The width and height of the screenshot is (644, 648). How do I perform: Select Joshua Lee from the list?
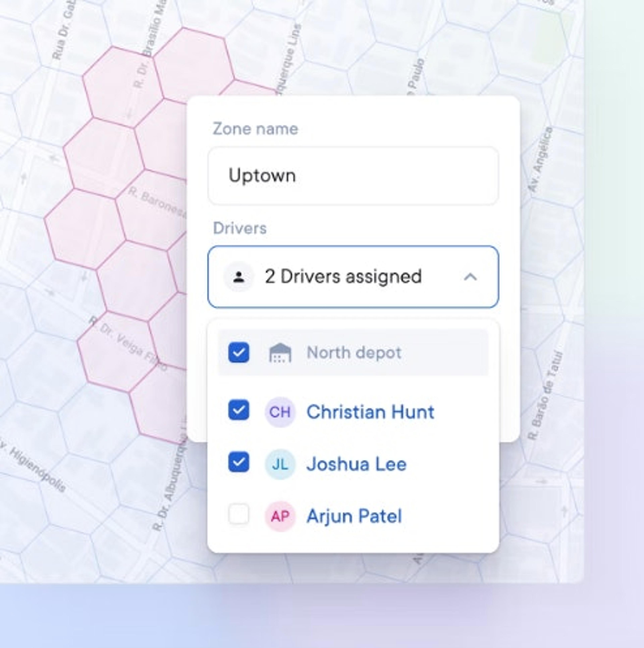coord(353,464)
